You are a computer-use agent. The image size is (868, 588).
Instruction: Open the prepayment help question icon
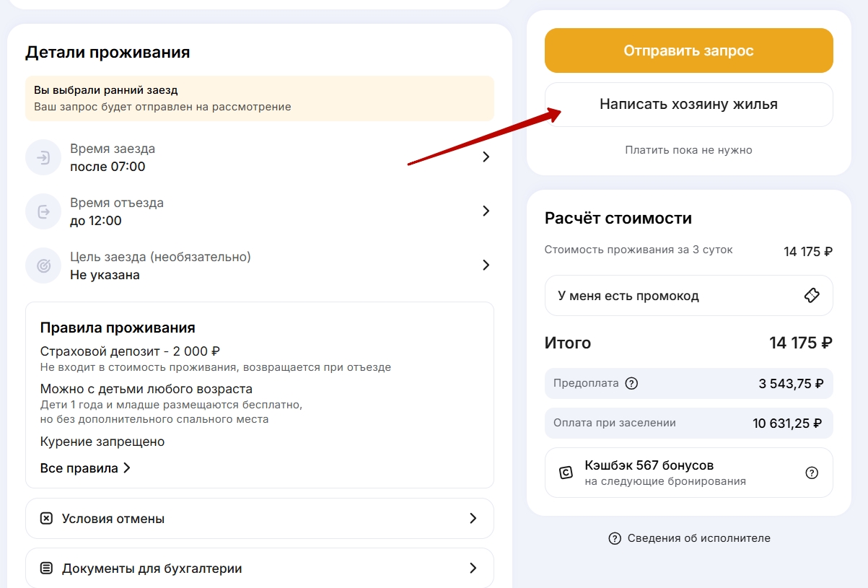pos(631,383)
